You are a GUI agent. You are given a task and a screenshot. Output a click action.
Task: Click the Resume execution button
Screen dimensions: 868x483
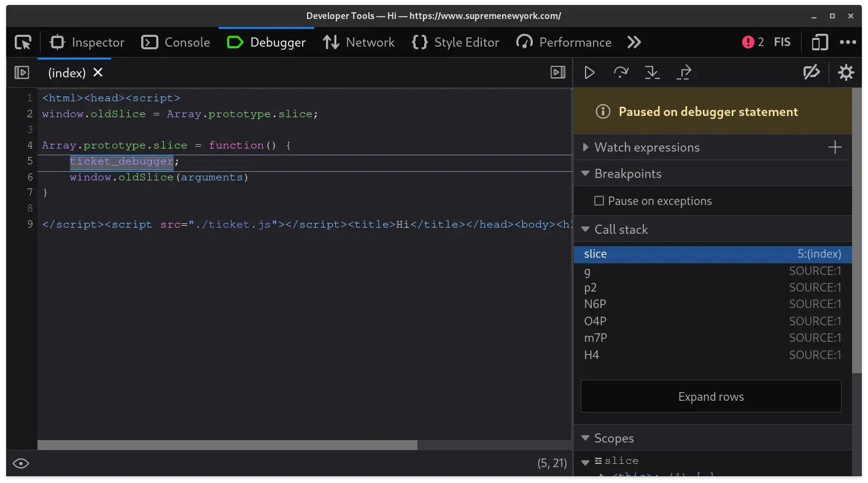click(589, 72)
